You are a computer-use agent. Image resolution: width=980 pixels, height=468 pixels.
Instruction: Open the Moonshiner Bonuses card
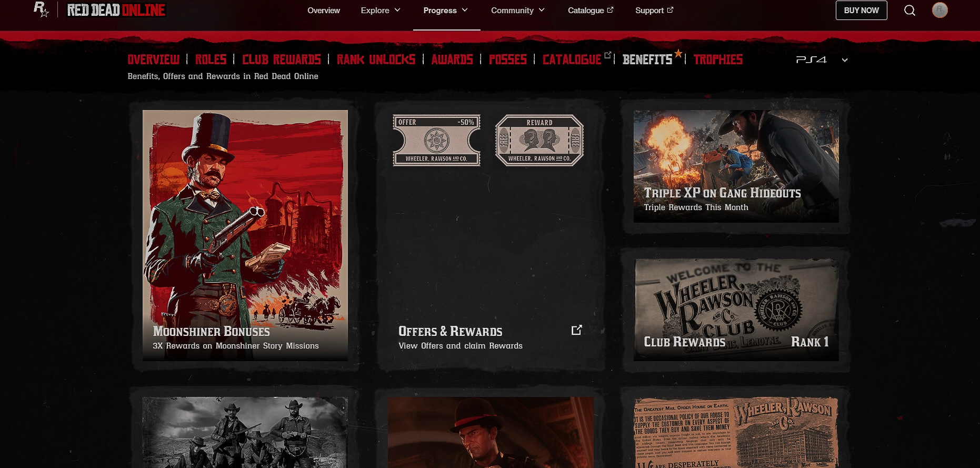pyautogui.click(x=245, y=235)
